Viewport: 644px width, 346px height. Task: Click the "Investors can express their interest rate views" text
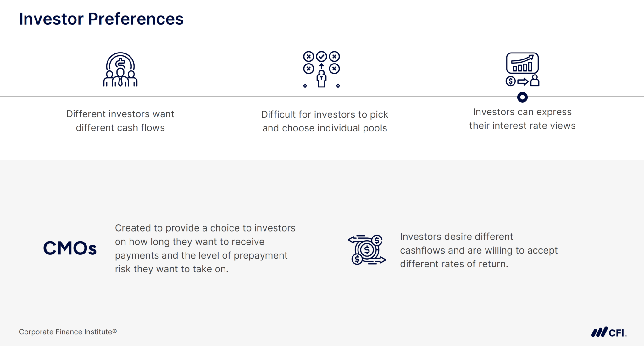pyautogui.click(x=522, y=119)
